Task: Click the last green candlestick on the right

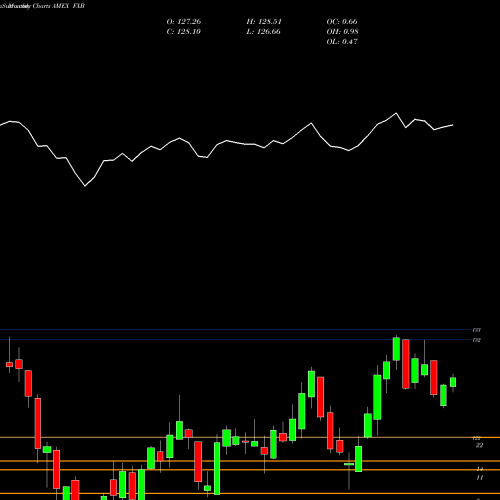Action: pos(453,382)
